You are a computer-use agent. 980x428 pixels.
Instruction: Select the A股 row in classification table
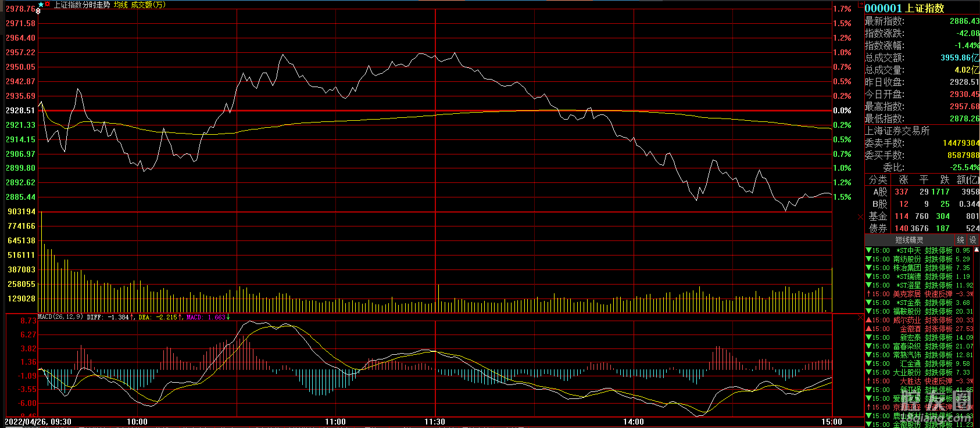pos(880,192)
